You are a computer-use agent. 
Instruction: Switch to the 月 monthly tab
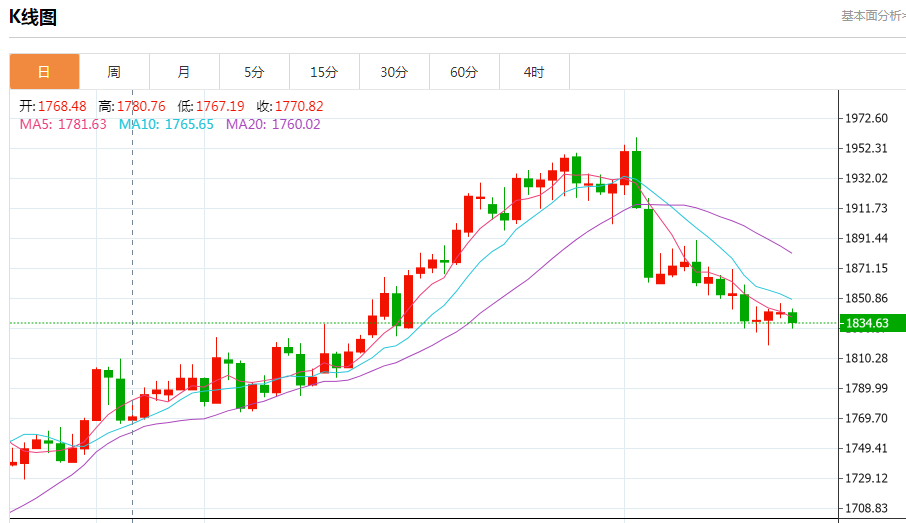[x=184, y=72]
